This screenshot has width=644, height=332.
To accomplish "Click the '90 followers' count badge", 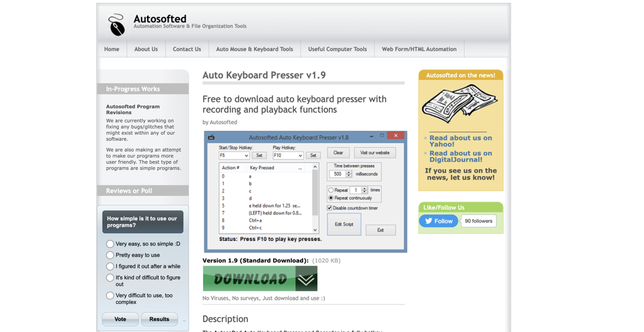I will coord(479,221).
